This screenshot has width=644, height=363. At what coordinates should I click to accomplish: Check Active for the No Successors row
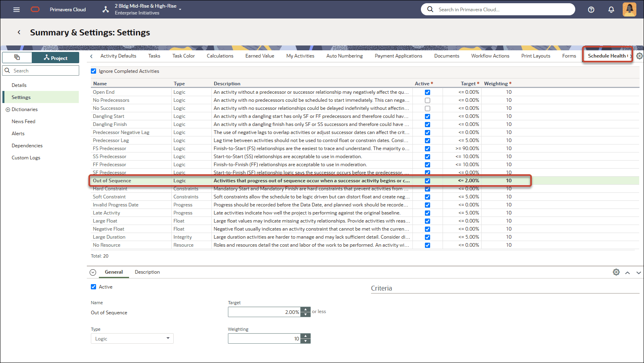[x=427, y=108]
